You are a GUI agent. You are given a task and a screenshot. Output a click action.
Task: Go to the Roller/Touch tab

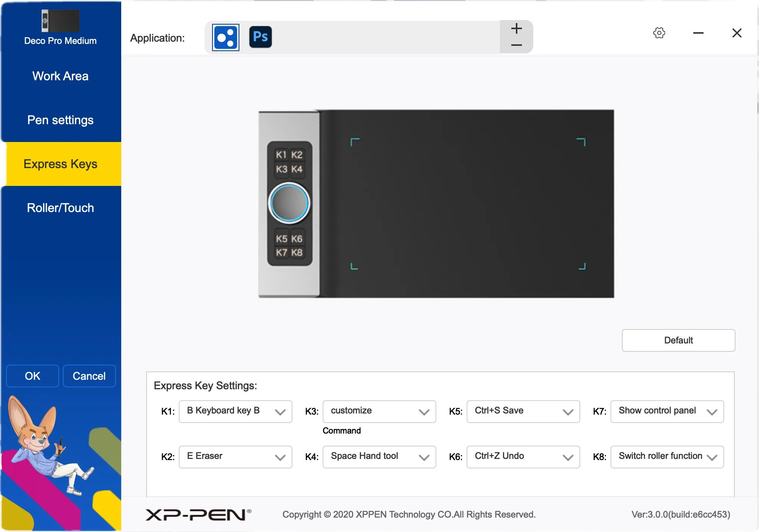pyautogui.click(x=61, y=208)
